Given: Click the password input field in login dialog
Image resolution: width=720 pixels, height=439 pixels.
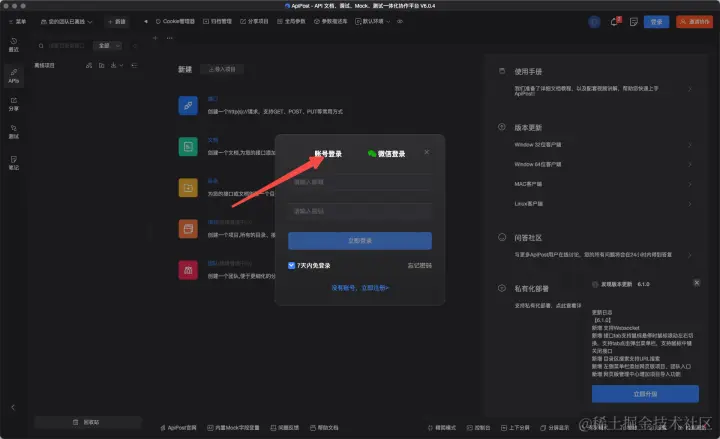Looking at the screenshot, I should pos(360,211).
